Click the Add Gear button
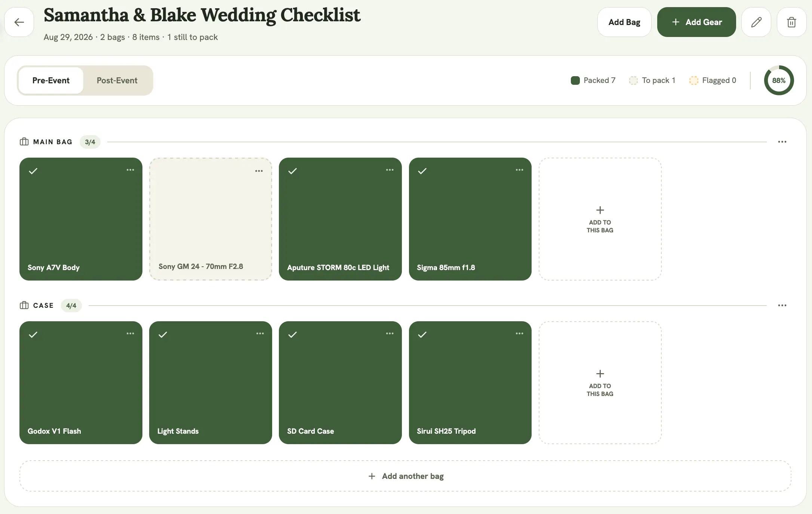This screenshot has width=812, height=514. coord(696,22)
